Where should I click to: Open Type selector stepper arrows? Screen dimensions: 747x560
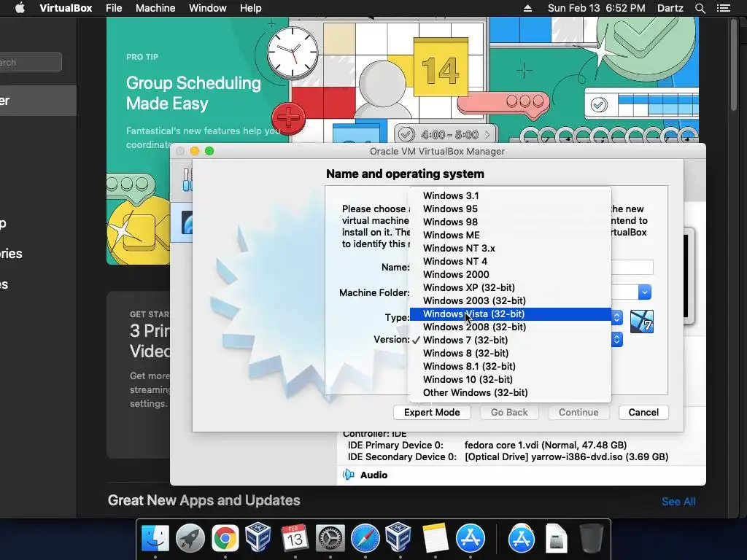point(617,317)
